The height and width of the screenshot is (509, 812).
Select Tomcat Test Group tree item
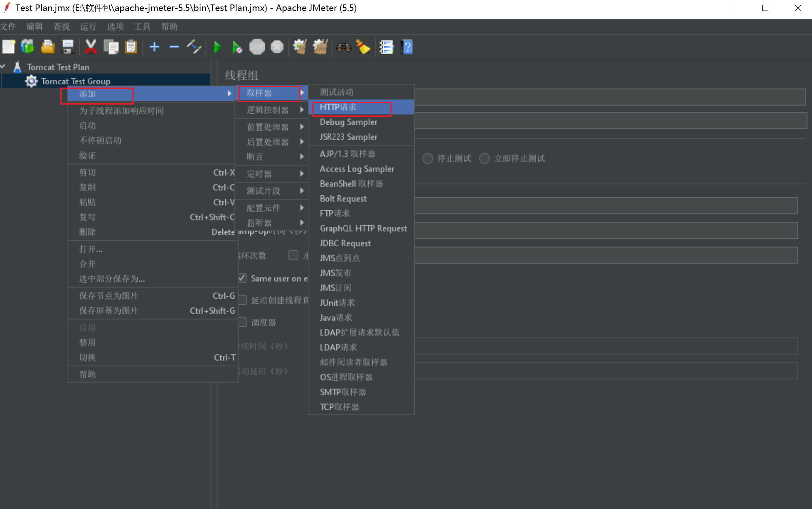[x=75, y=81]
